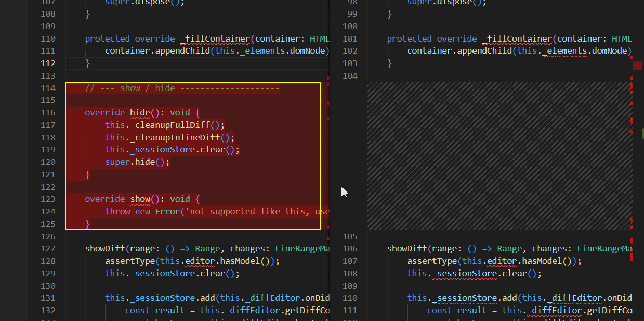Click 'throw new Error' on line 124
Viewport: 644px width, 321px height.
click(142, 211)
